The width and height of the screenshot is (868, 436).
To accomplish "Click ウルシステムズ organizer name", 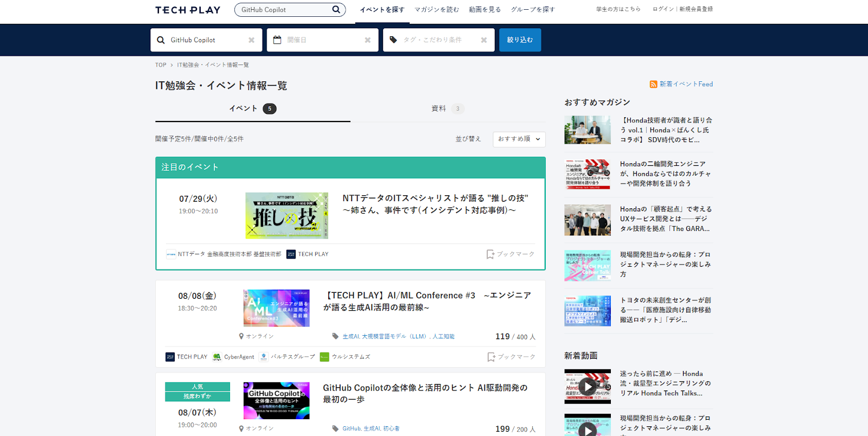I will [351, 357].
